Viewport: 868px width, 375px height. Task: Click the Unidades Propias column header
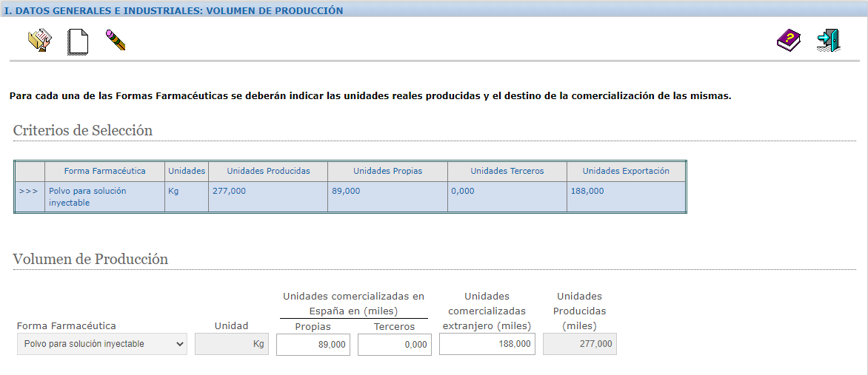(x=387, y=171)
